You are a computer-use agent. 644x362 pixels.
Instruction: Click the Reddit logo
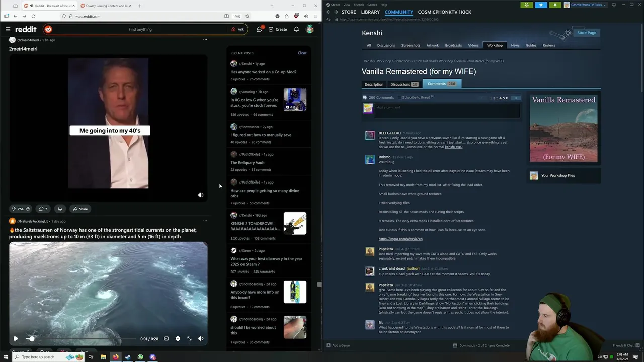(26, 29)
